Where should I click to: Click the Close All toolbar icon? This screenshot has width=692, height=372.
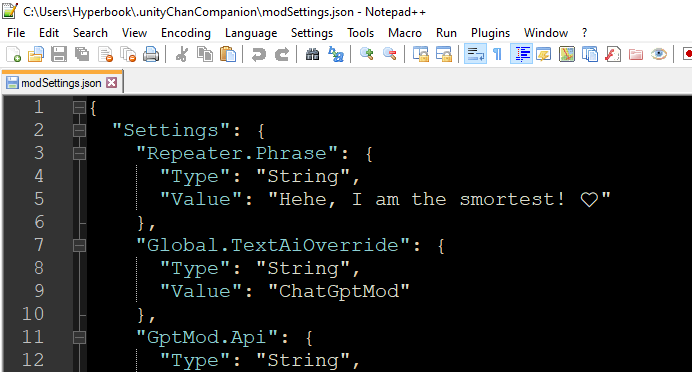tap(128, 54)
